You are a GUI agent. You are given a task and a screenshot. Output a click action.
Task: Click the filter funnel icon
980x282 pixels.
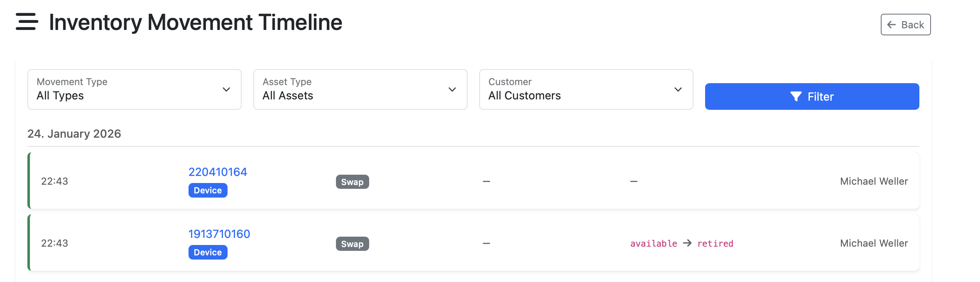pos(795,96)
